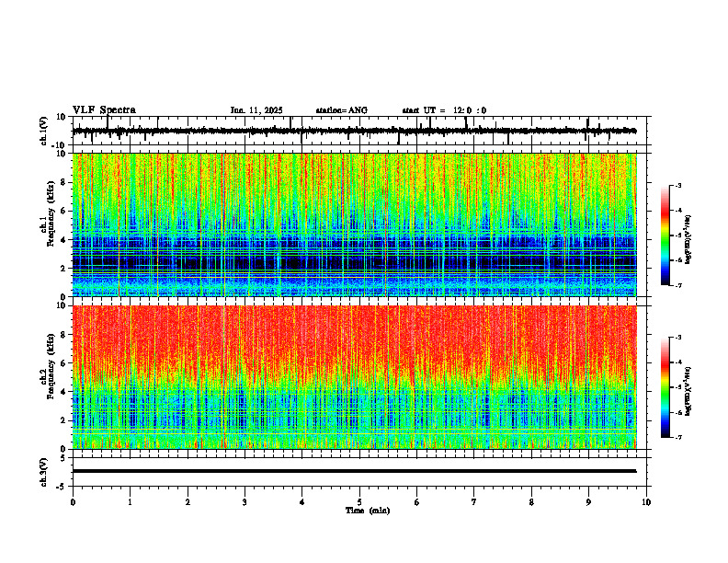The image size is (728, 563).
Task: Click time axis tick label '2'
Action: click(x=188, y=502)
